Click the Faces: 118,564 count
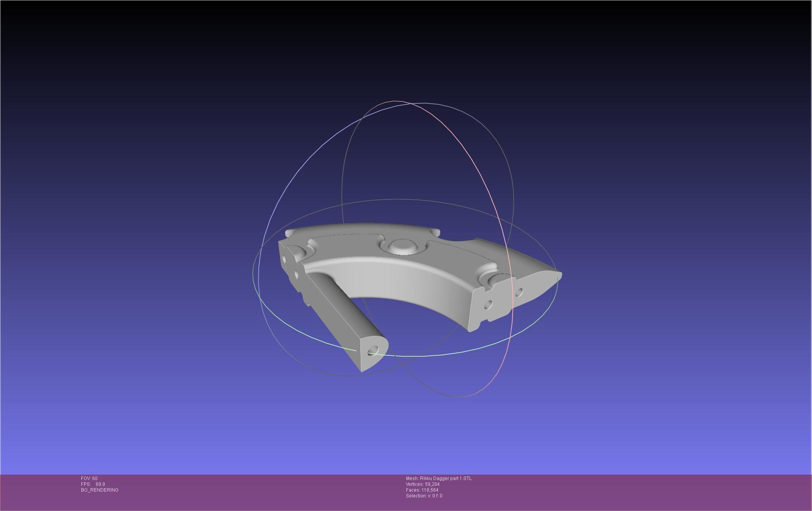Viewport: 812px width, 511px height. coord(422,490)
